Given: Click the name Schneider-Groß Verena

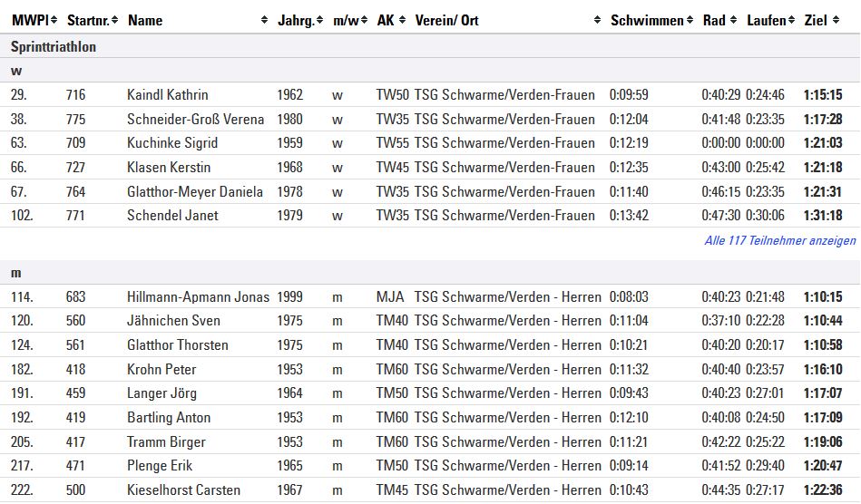Looking at the screenshot, I should (195, 120).
